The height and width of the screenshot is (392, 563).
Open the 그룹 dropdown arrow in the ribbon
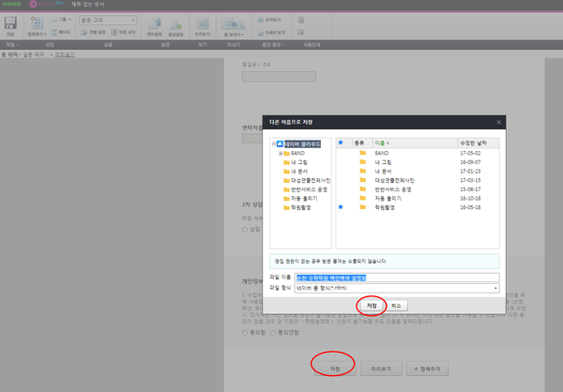click(69, 20)
